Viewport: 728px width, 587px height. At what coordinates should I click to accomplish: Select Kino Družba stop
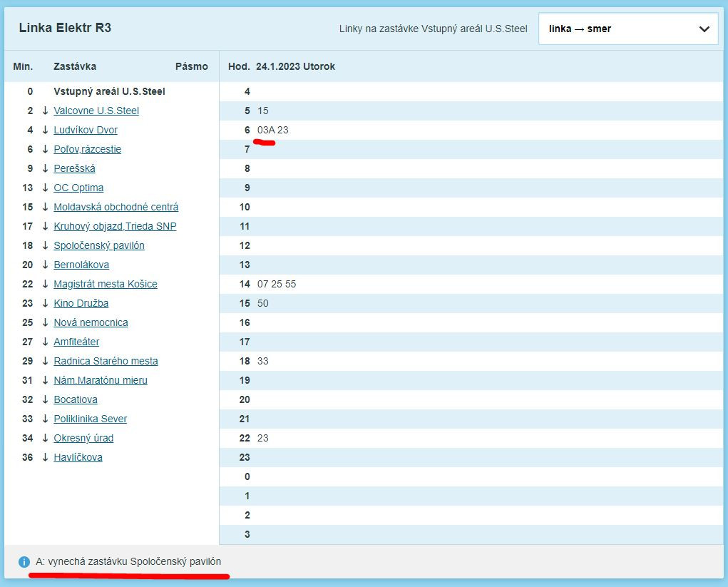tap(81, 303)
